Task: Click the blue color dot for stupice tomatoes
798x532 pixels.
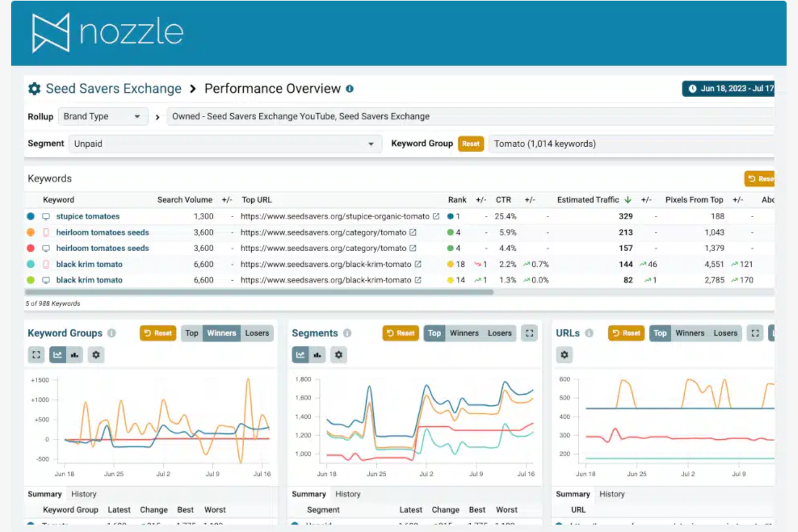Action: [x=31, y=216]
